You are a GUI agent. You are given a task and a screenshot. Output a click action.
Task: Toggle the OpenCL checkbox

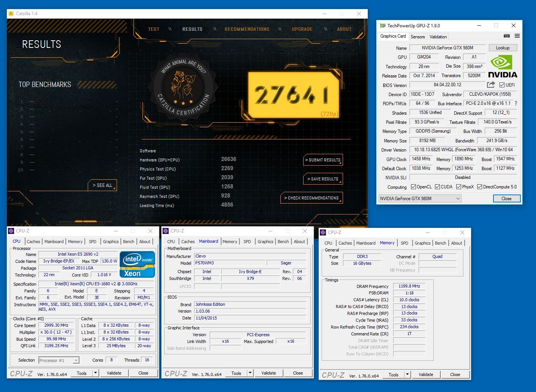[413, 187]
